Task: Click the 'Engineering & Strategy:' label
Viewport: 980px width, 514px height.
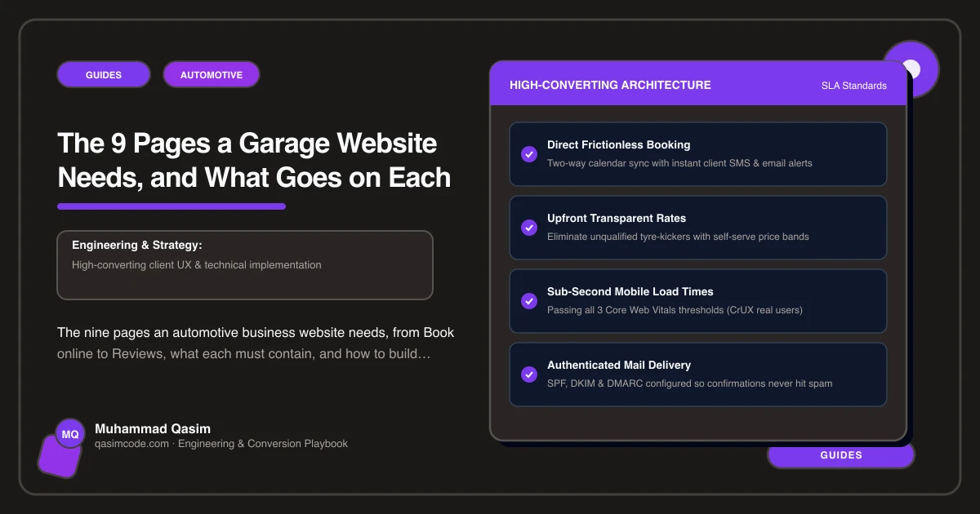Action: pyautogui.click(x=136, y=245)
